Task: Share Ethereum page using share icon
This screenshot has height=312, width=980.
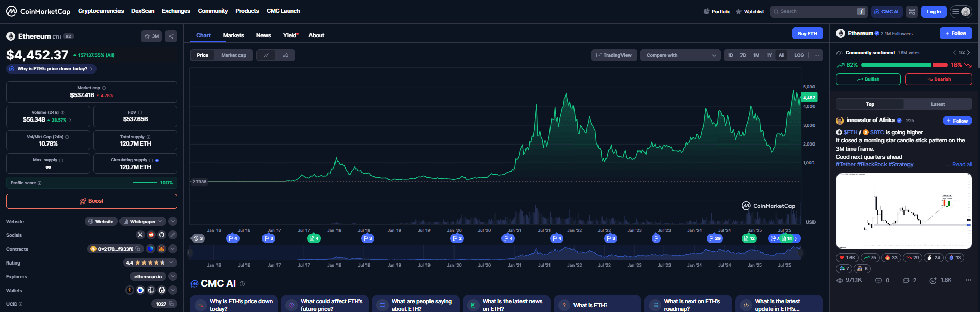Action: [171, 36]
